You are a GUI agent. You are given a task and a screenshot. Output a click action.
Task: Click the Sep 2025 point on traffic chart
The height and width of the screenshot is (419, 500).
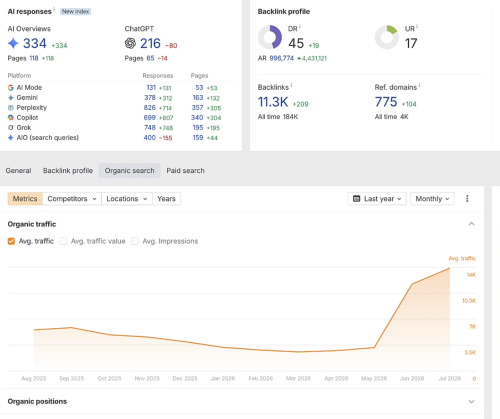point(71,328)
